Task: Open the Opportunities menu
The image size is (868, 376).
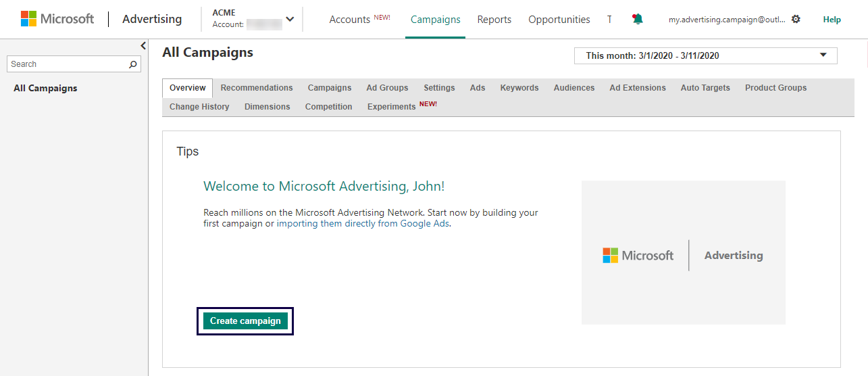Action: [x=559, y=20]
